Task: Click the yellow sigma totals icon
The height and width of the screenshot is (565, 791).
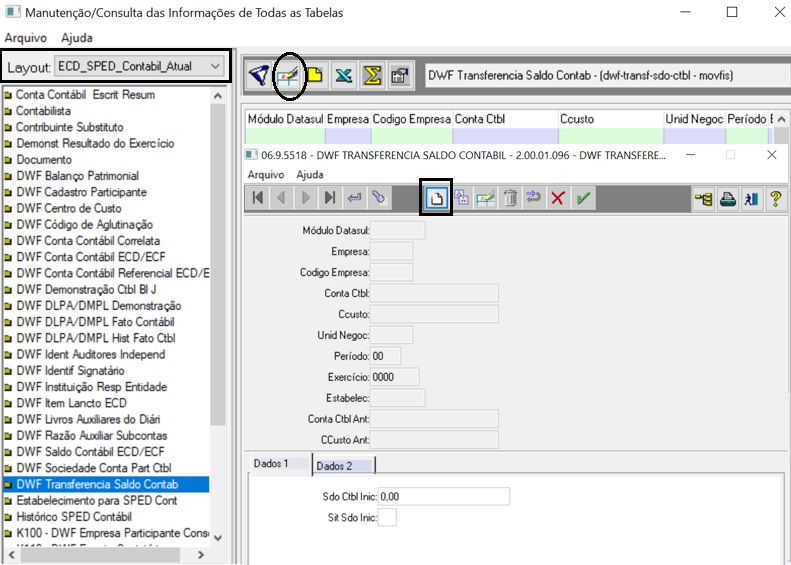Action: 372,76
